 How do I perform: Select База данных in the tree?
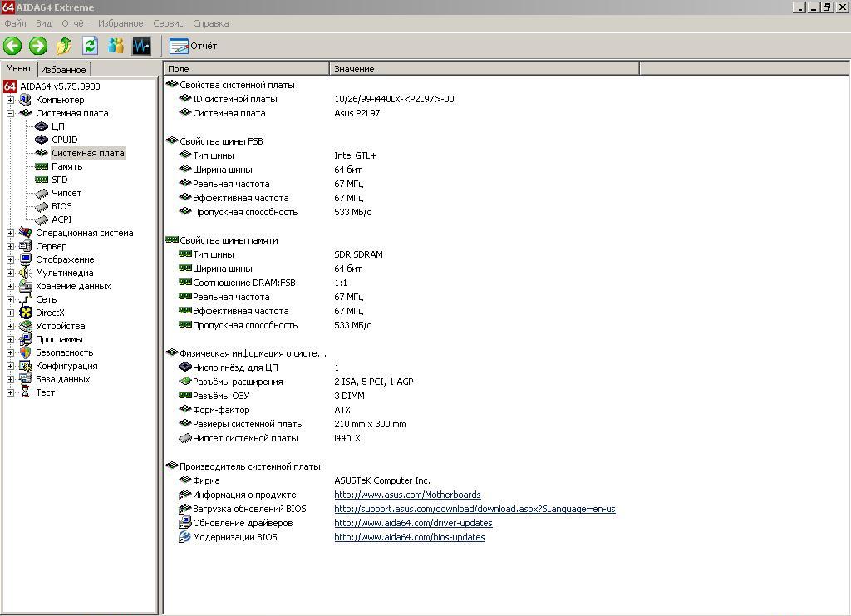pyautogui.click(x=63, y=379)
